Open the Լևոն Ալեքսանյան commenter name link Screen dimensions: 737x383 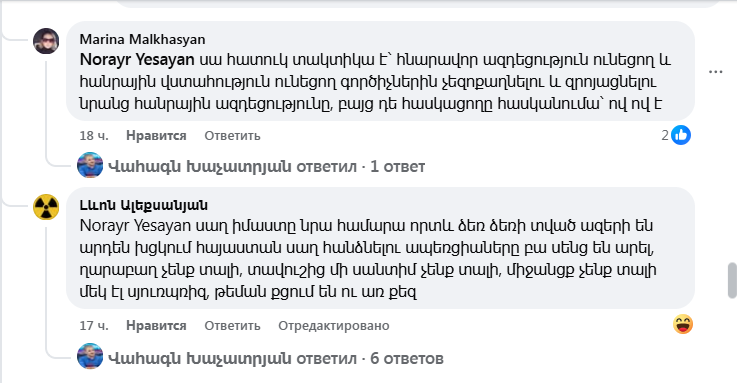point(143,205)
